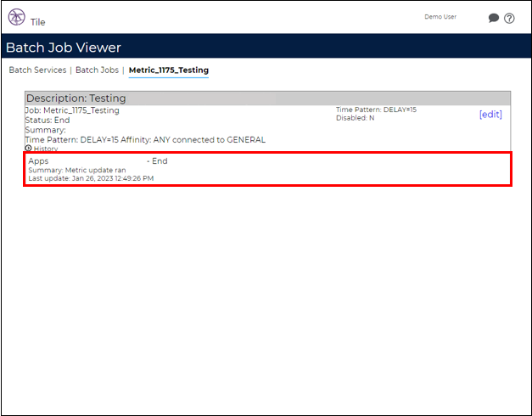Screen dimensions: 532x416
Task: Click the Disabled: N text
Action: point(355,118)
